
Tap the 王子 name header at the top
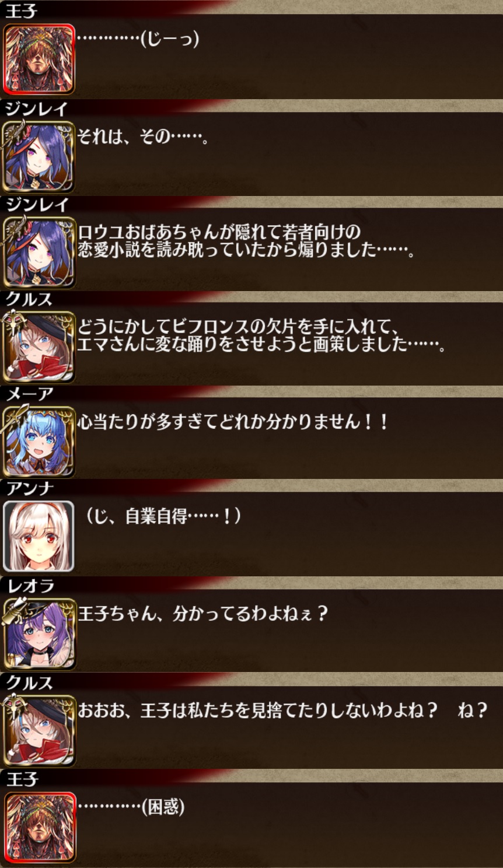22,12
